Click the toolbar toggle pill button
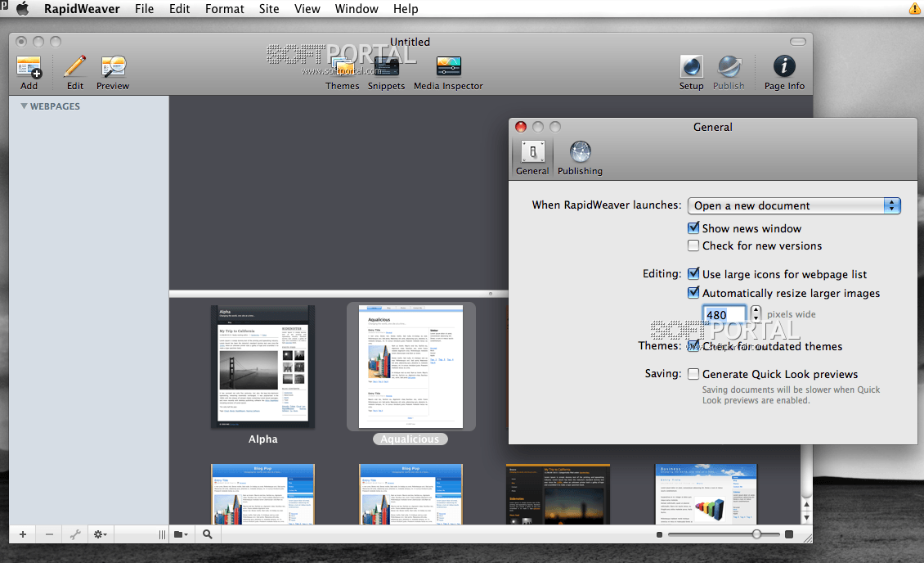Viewport: 924px width, 563px height. [x=798, y=41]
